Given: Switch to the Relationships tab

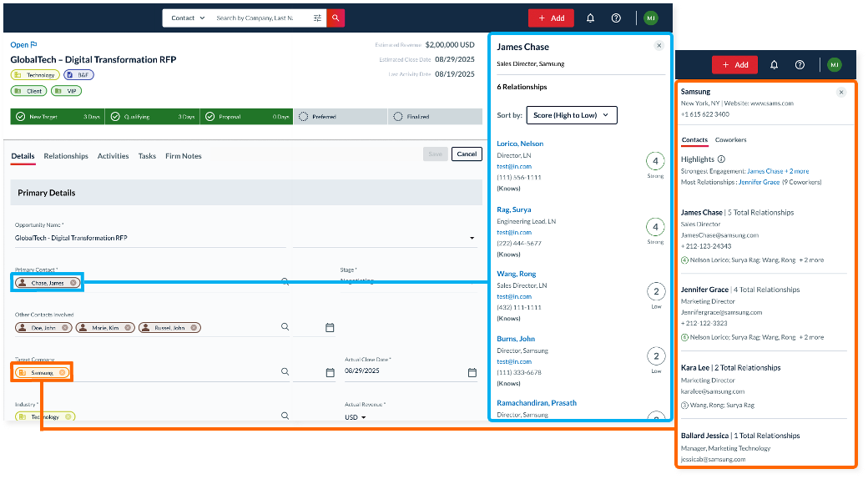Looking at the screenshot, I should coord(66,156).
